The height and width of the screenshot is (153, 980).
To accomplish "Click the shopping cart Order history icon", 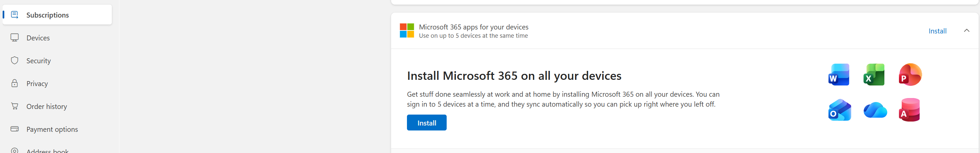I will [15, 106].
